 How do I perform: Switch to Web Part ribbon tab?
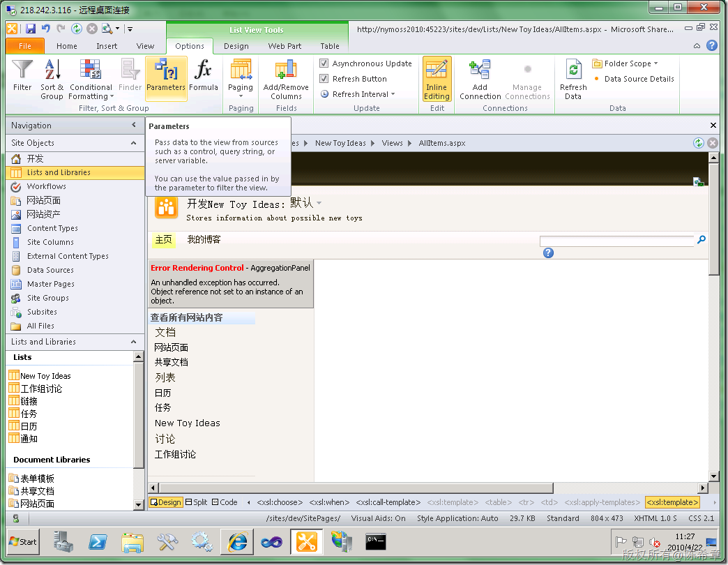pyautogui.click(x=285, y=46)
